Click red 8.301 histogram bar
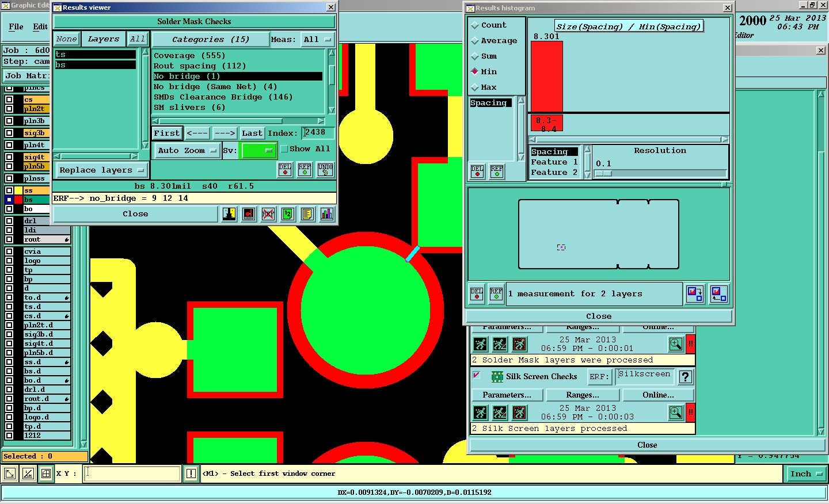This screenshot has width=829, height=504. click(x=546, y=76)
